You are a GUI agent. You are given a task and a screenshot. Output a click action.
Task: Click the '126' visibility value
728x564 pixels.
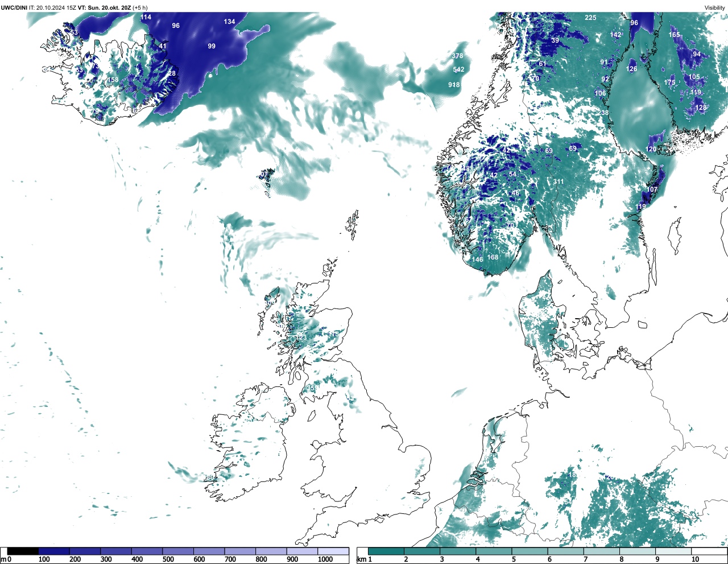tap(632, 69)
